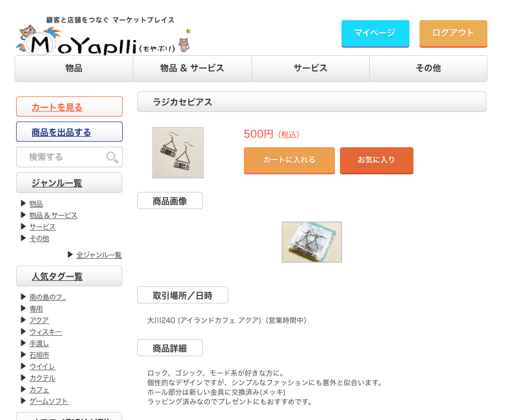
Task: Click the ログアウト button
Action: [x=453, y=34]
